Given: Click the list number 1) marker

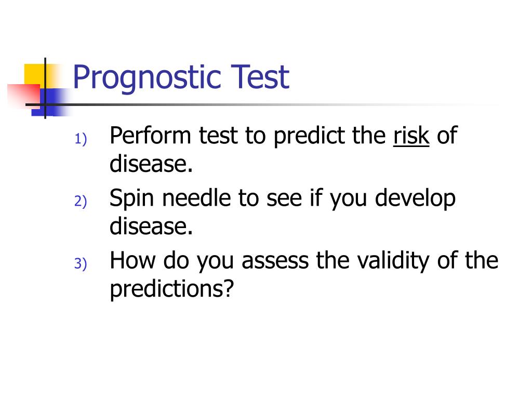Looking at the screenshot, I should (x=81, y=139).
